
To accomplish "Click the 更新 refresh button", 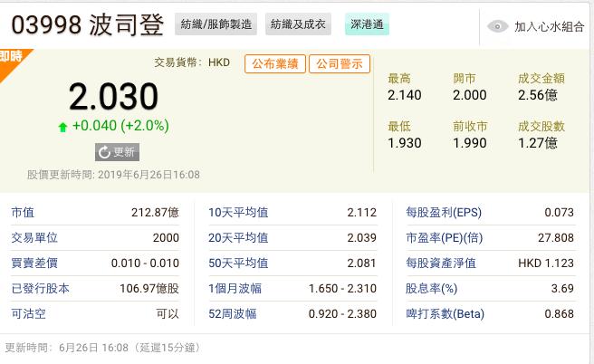I will 117,152.
